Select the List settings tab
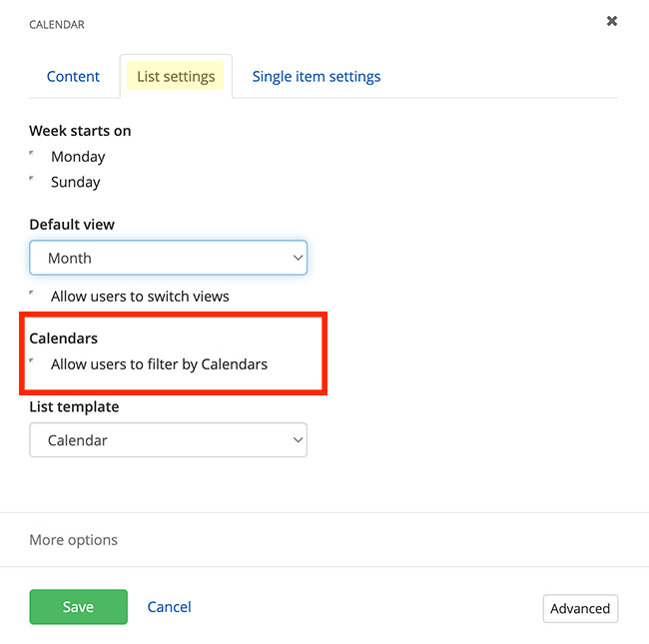The width and height of the screenshot is (649, 644). tap(176, 76)
